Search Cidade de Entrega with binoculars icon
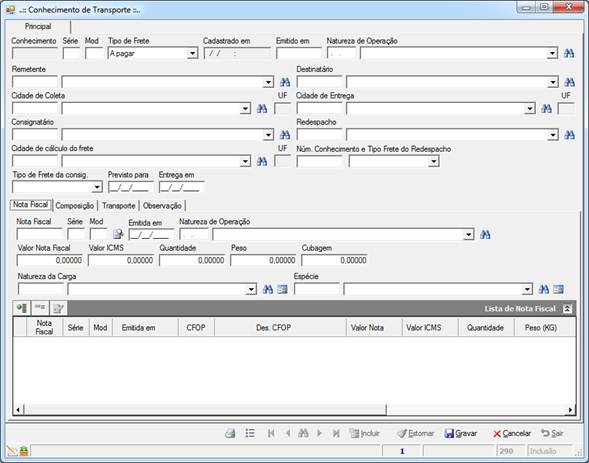Screen dimensions: 589x463 547,109
